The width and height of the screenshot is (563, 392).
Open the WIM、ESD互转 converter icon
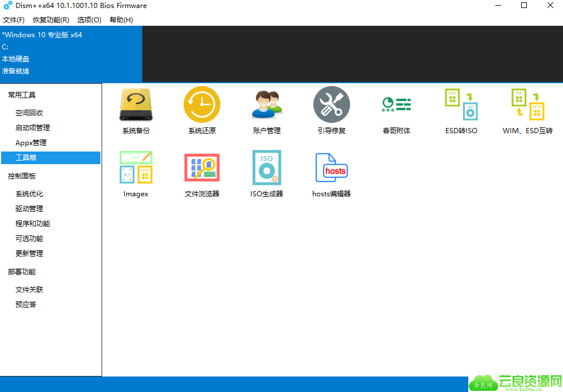[527, 104]
